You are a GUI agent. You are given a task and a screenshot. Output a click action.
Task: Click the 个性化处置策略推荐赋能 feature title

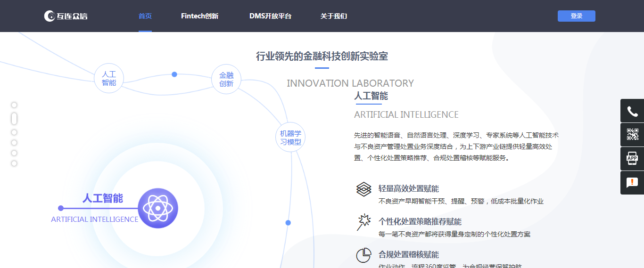(x=420, y=222)
